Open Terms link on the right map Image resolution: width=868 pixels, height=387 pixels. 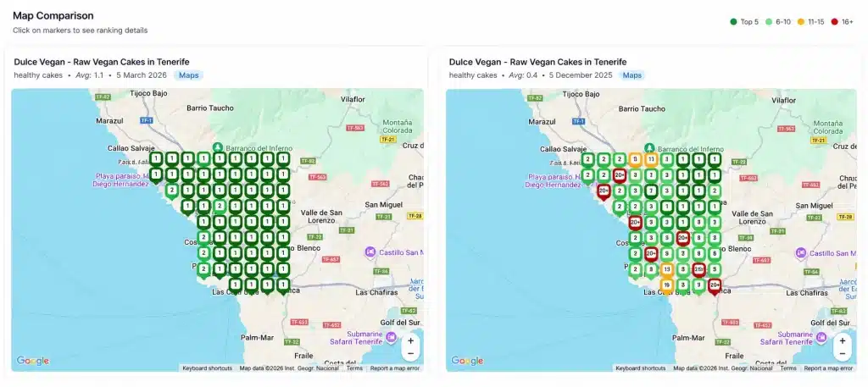(788, 368)
